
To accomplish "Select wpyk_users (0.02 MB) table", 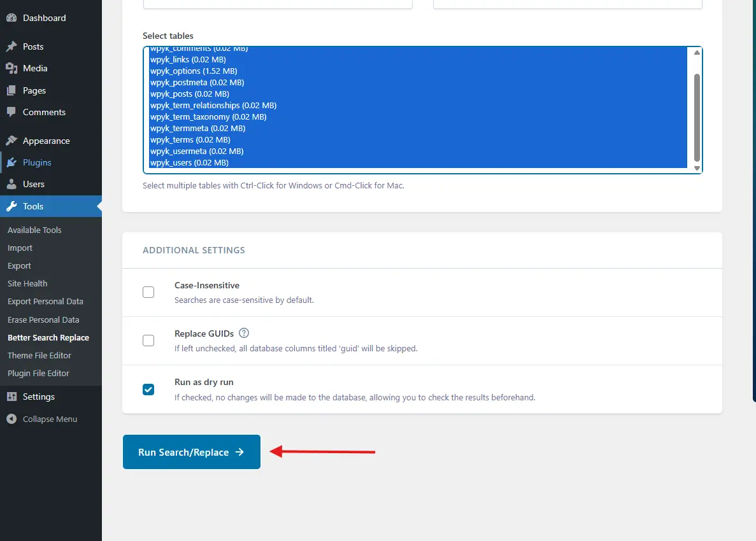I will click(x=418, y=162).
